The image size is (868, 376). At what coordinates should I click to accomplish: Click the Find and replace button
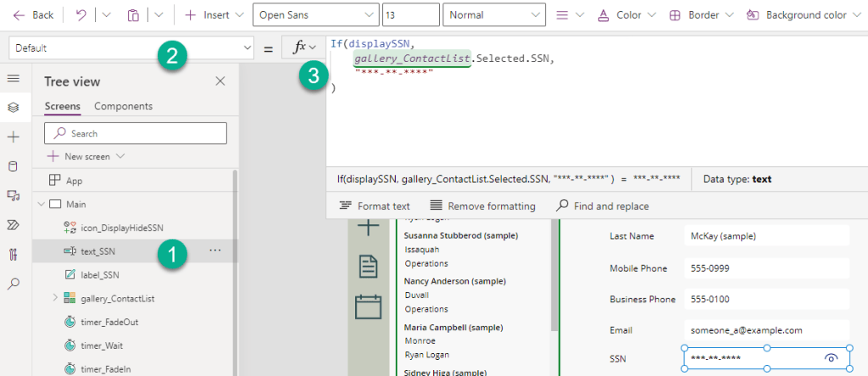(x=603, y=207)
